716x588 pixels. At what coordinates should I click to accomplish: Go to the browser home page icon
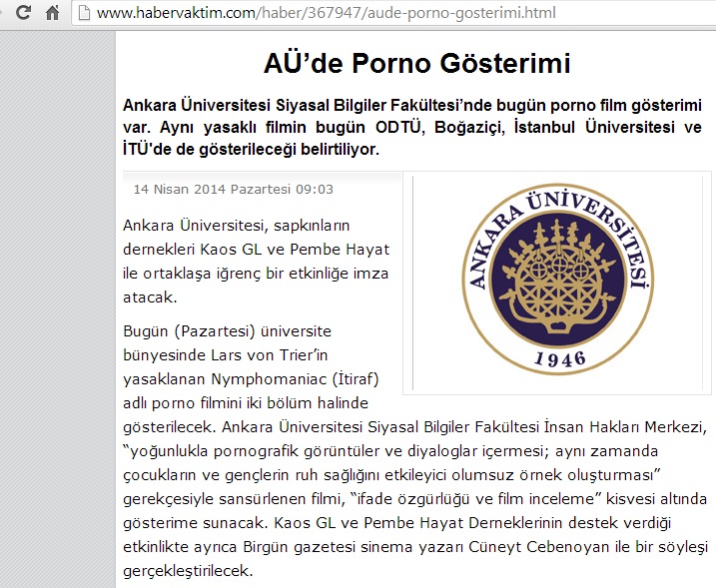pos(53,14)
